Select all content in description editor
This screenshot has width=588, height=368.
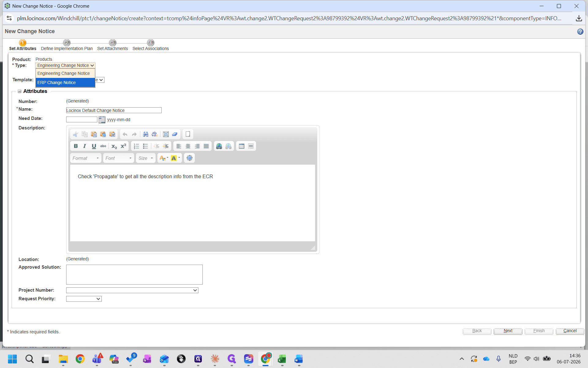pos(166,134)
